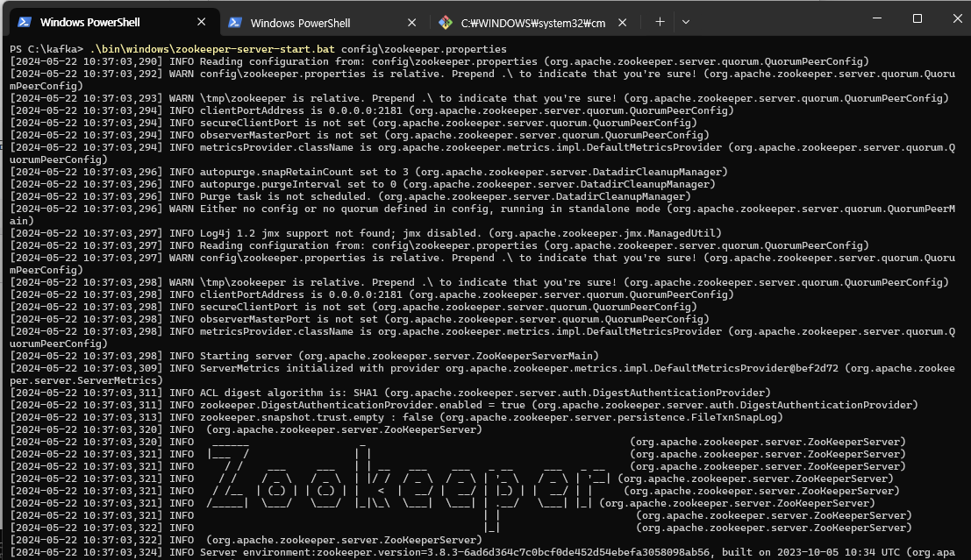Select the first Windows PowerShell tab
Screen dimensions: 971x560
coord(115,22)
